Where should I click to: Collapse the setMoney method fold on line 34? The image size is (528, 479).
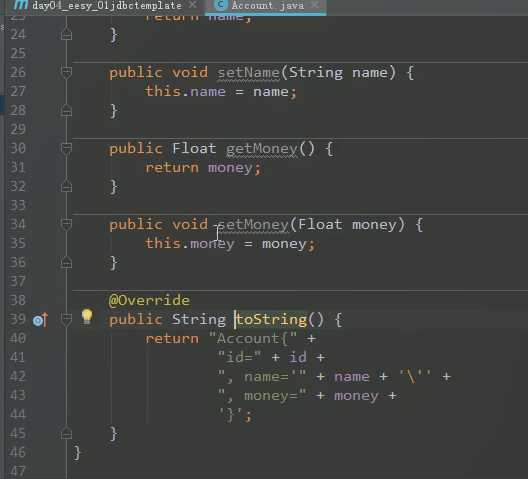pyautogui.click(x=66, y=225)
